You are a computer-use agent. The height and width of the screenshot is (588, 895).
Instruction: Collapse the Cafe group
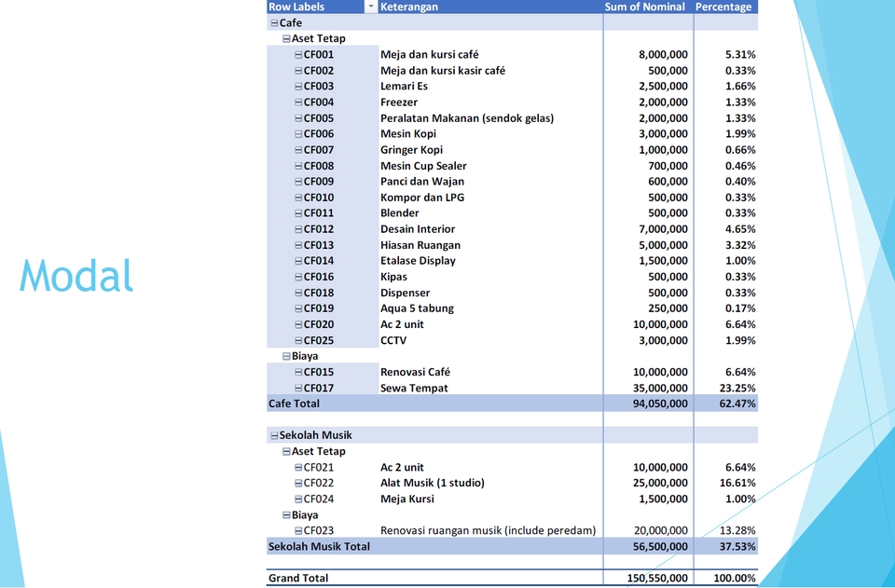click(274, 23)
